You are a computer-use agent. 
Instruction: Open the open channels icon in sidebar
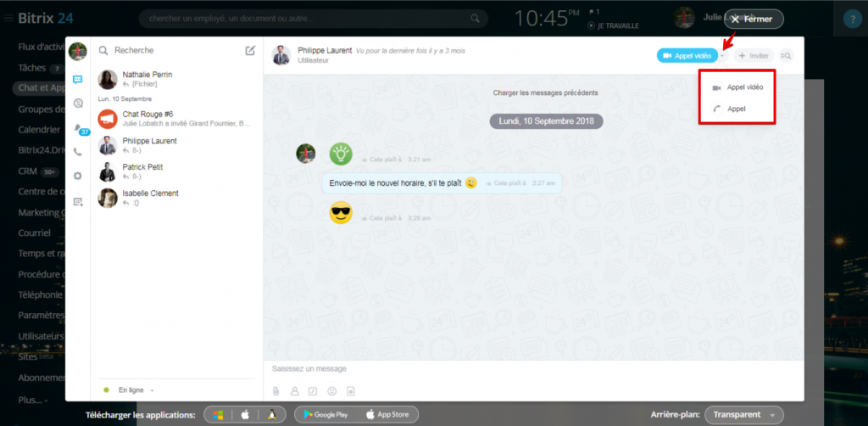77,104
